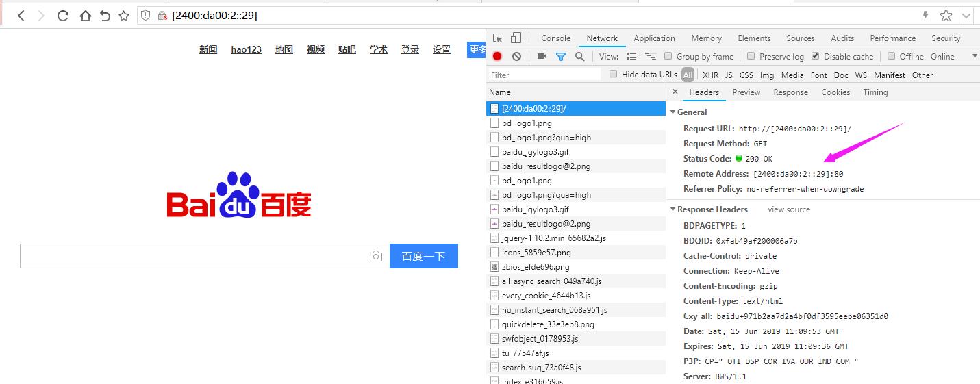Screen dimensions: 980x384
Task: Uncheck Disable cache
Action: (816, 56)
